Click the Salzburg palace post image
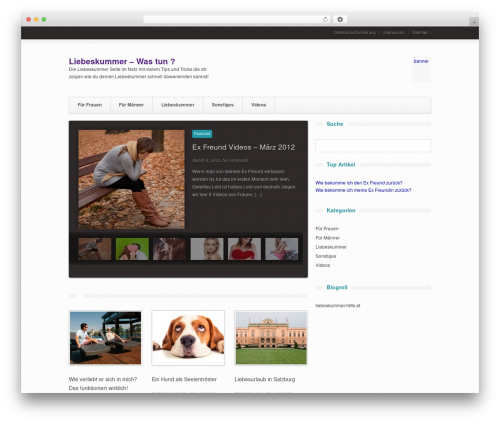Screen dimensions: 500x423 pyautogui.click(x=271, y=338)
